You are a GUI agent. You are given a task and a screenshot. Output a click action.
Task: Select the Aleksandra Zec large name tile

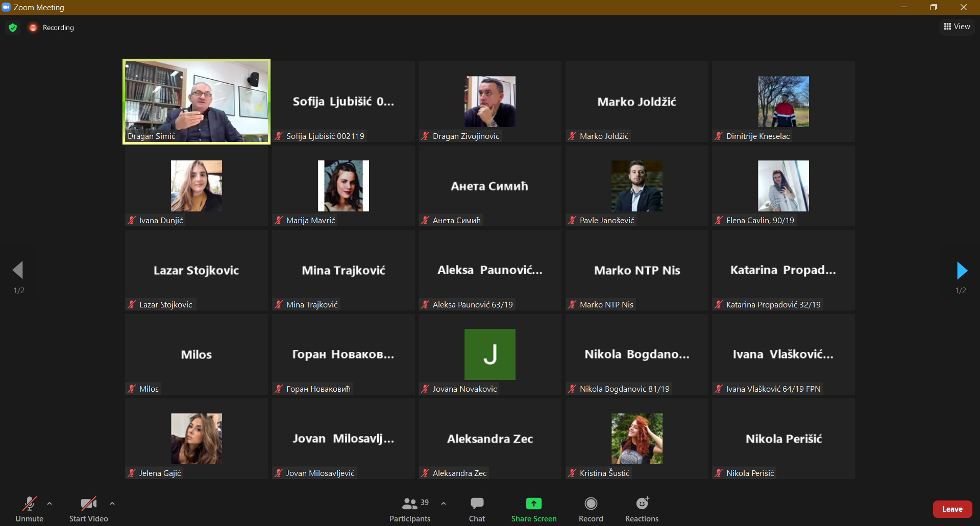point(490,439)
